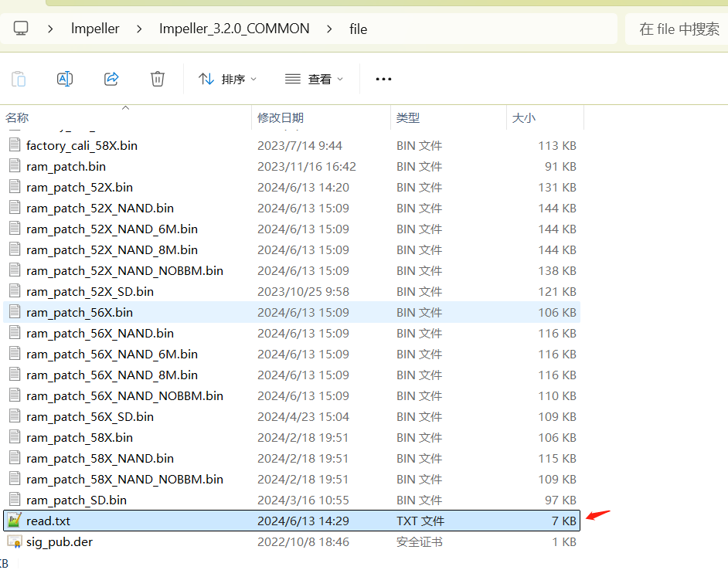
Task: Select ram_patch_56X.bin file
Action: 80,313
